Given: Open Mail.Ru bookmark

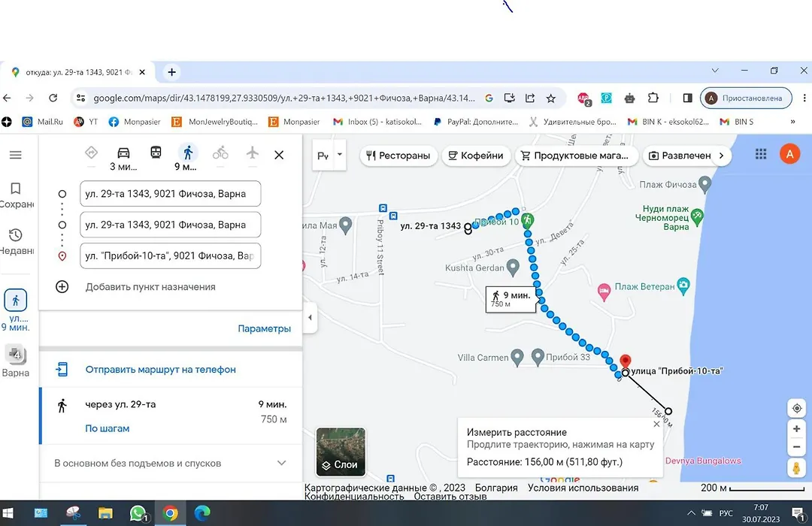Looking at the screenshot, I should click(x=42, y=122).
